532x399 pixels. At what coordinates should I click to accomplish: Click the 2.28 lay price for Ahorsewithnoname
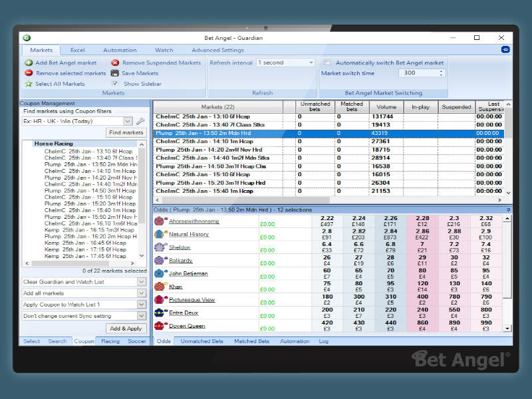coord(422,221)
